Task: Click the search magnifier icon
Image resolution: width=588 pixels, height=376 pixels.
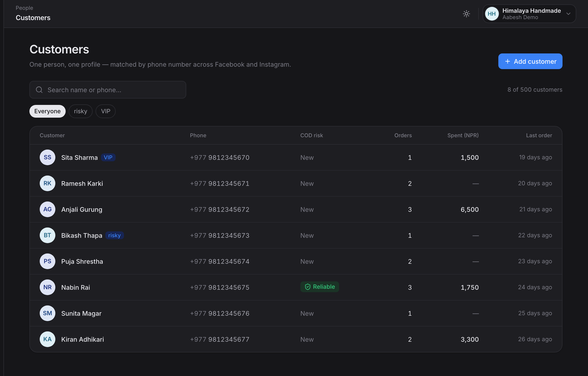Action: 39,90
